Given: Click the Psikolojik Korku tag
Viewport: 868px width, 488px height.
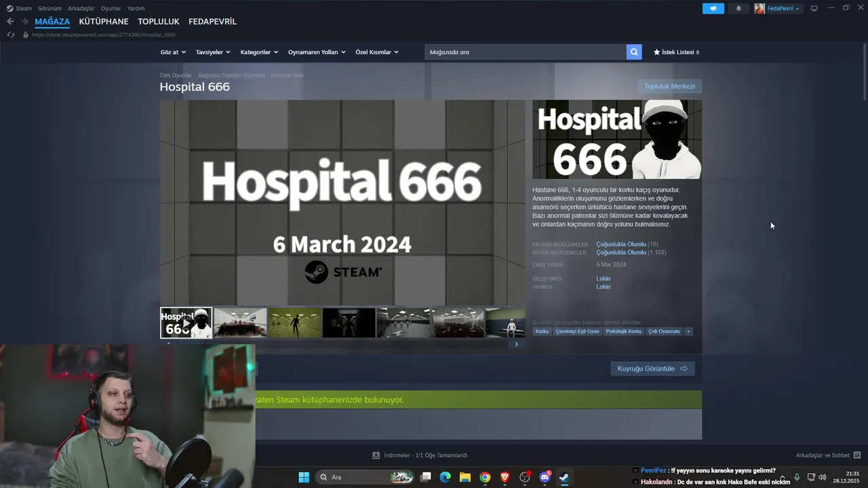Looking at the screenshot, I should tap(624, 331).
